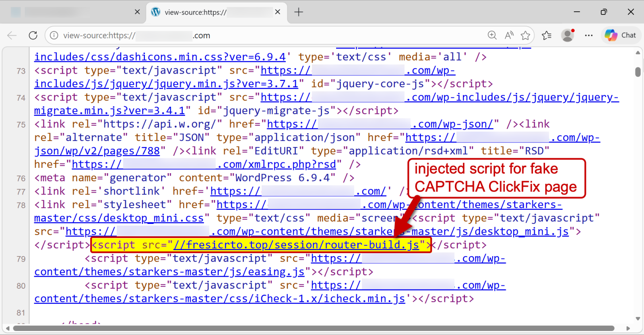The height and width of the screenshot is (335, 644).
Task: Activate the Read aloud icon
Action: pyautogui.click(x=509, y=35)
